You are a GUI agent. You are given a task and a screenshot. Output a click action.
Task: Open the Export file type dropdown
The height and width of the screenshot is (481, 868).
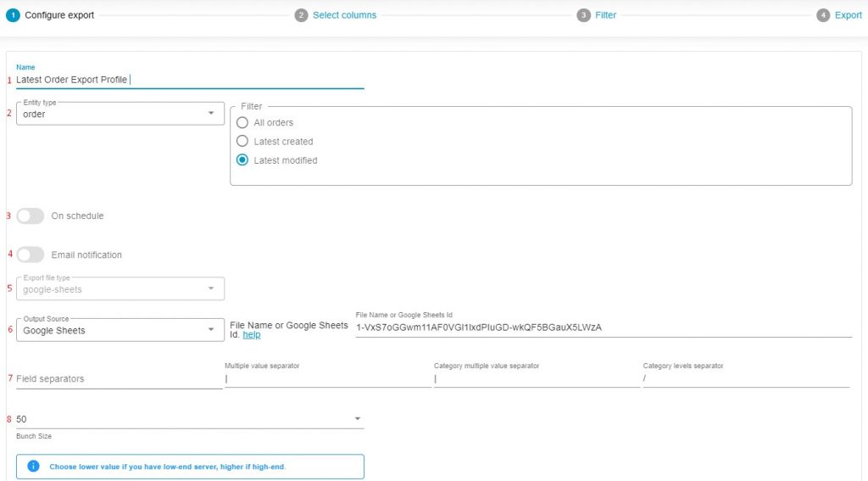pyautogui.click(x=120, y=288)
